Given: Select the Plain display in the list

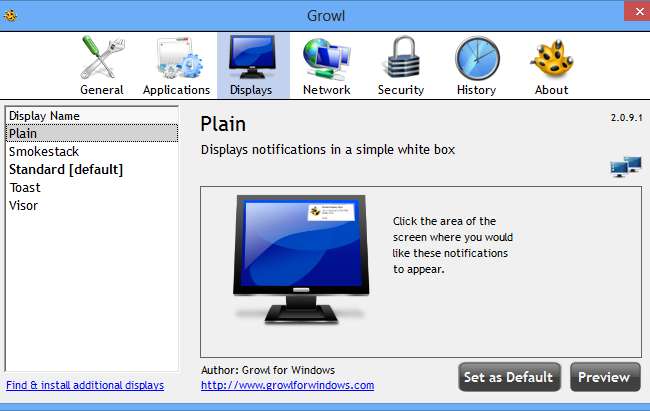Looking at the screenshot, I should click(92, 133).
